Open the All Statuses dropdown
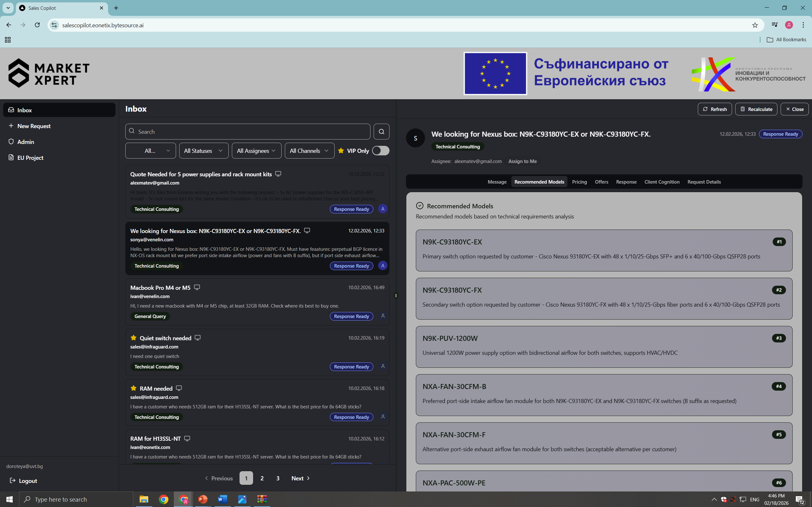The width and height of the screenshot is (812, 507). tap(204, 151)
